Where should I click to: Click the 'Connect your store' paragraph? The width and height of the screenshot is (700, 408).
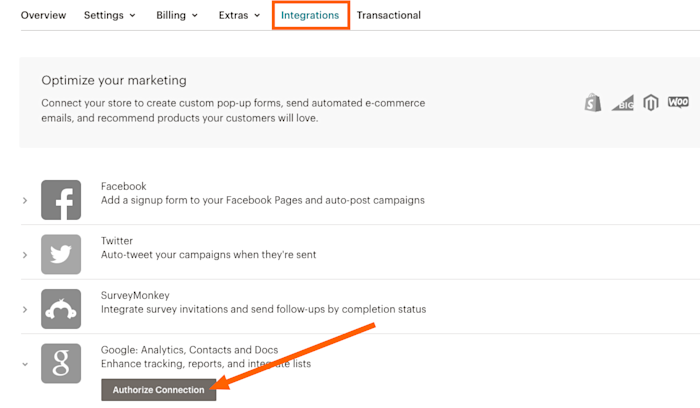tap(233, 110)
